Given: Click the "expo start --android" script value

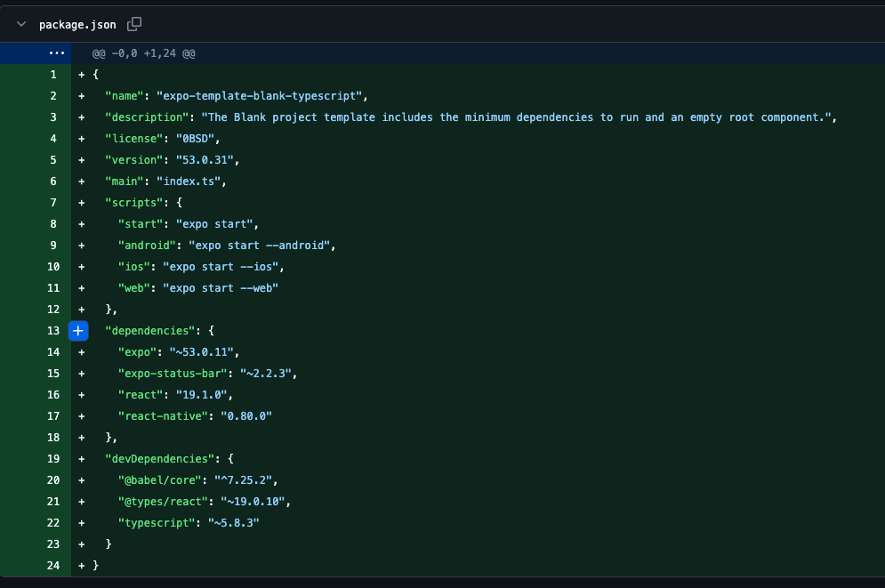Looking at the screenshot, I should click(x=259, y=246).
